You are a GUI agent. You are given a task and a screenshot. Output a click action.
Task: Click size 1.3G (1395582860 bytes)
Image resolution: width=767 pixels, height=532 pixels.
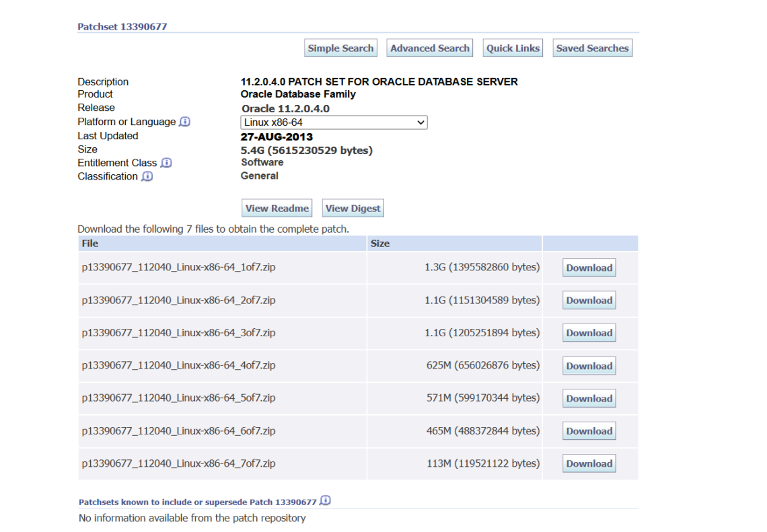tap(482, 268)
